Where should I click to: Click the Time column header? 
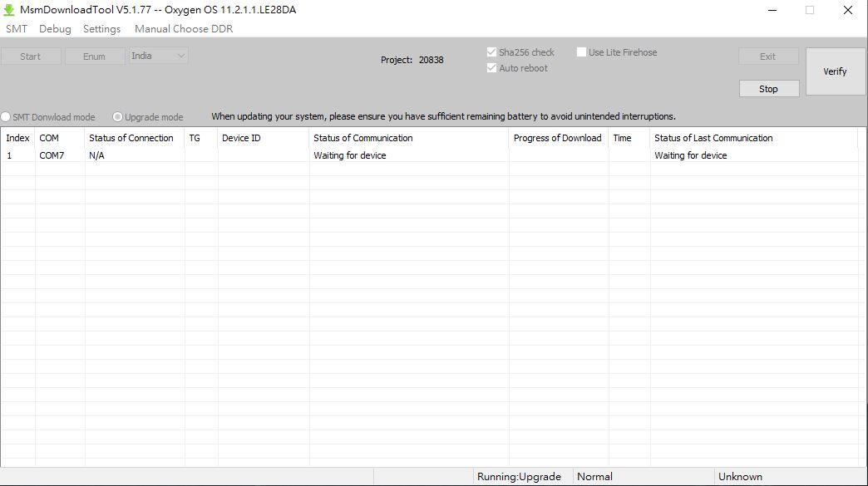click(x=629, y=138)
